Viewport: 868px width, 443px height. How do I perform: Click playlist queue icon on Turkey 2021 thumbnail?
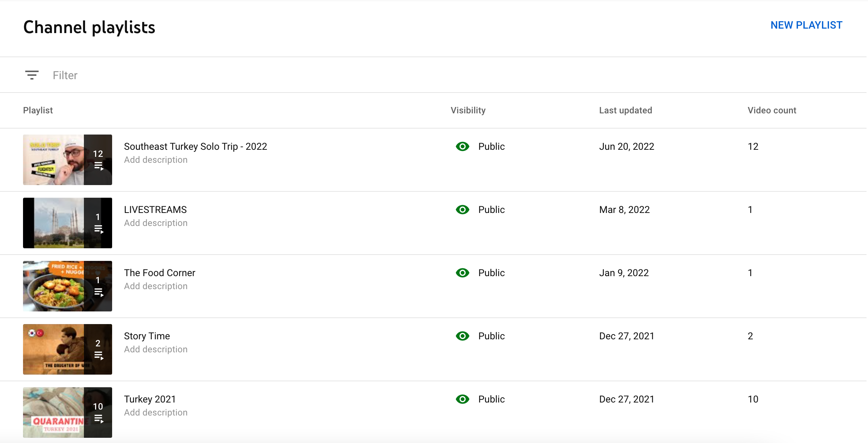click(98, 419)
